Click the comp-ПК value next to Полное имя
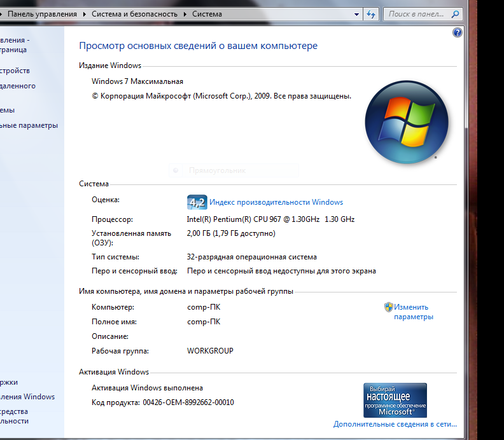 (x=204, y=322)
